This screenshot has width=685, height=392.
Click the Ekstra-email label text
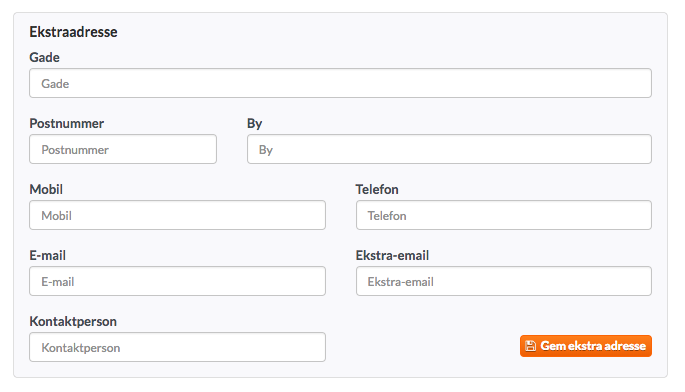tap(392, 255)
